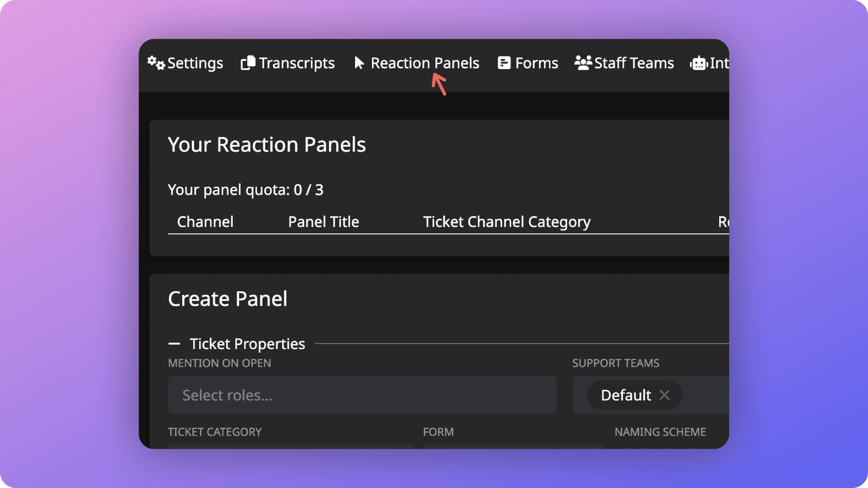Viewport: 868px width, 488px height.
Task: Open the Forms tab label
Action: [x=537, y=63]
